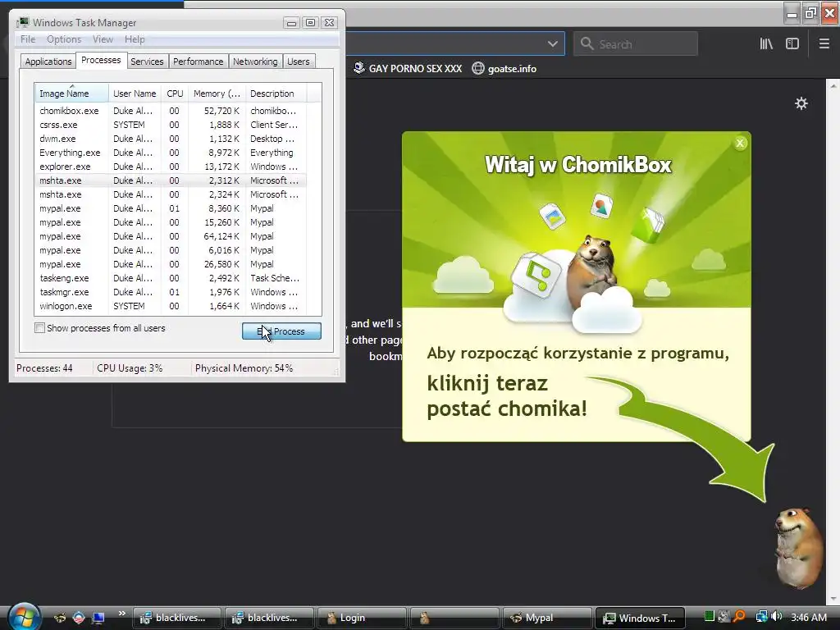
Task: Sort processes by User Name column
Action: click(135, 94)
